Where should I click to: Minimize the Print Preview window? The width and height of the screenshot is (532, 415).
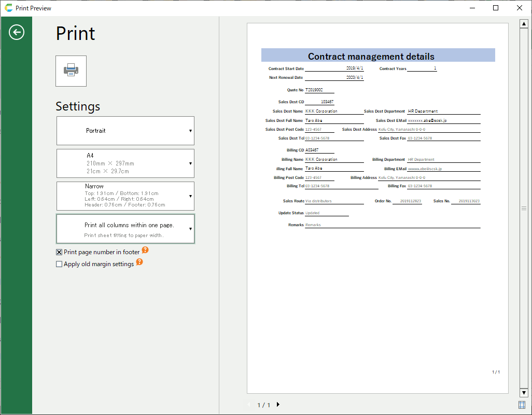pos(472,8)
